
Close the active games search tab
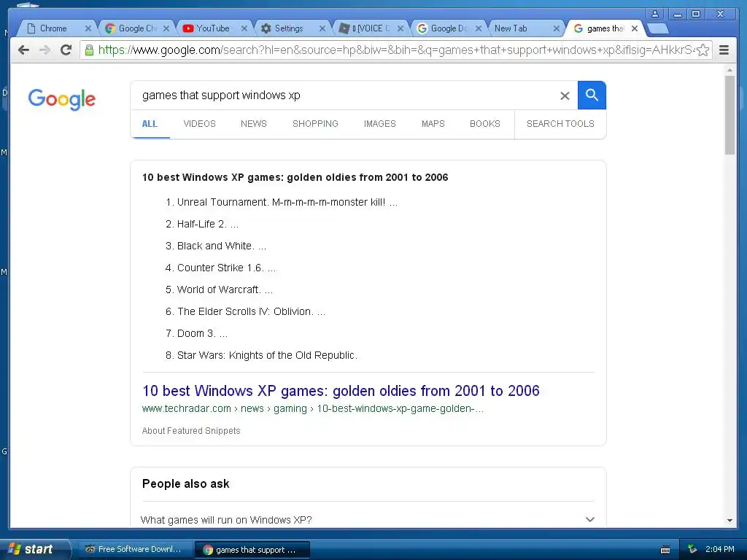pyautogui.click(x=635, y=28)
